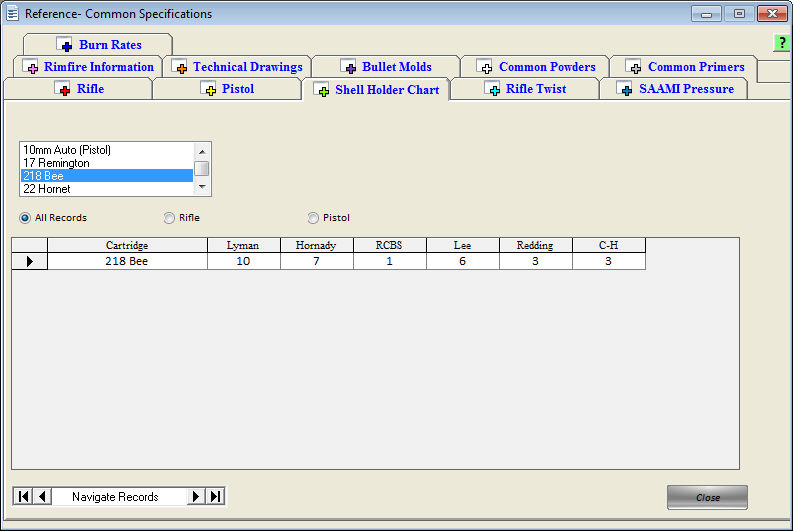Switch to the Common Primers tab
793x531 pixels.
click(684, 67)
